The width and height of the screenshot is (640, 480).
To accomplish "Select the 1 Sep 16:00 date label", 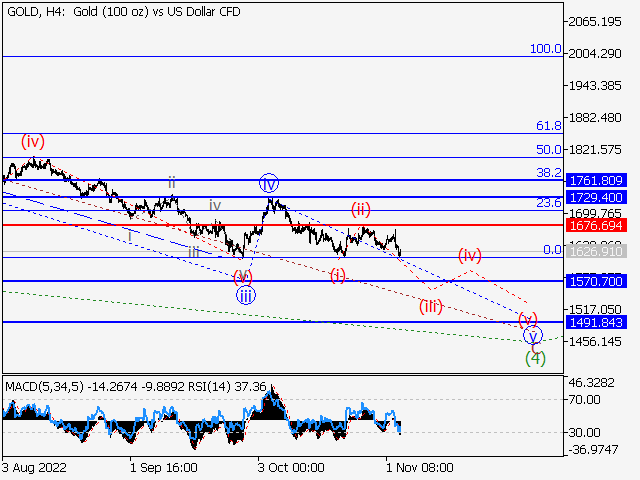I will 164,467.
